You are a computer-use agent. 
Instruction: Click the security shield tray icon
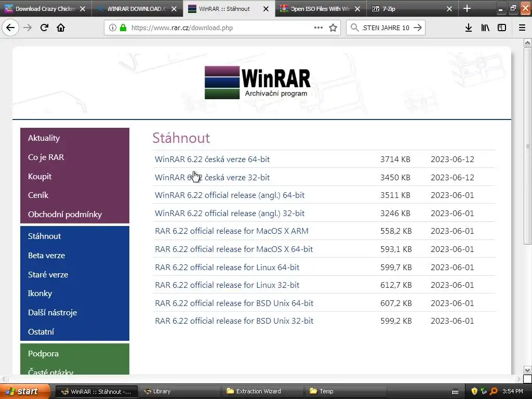474,391
